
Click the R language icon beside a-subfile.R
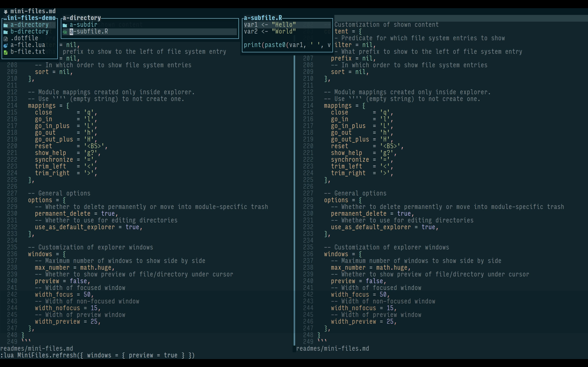point(65,32)
